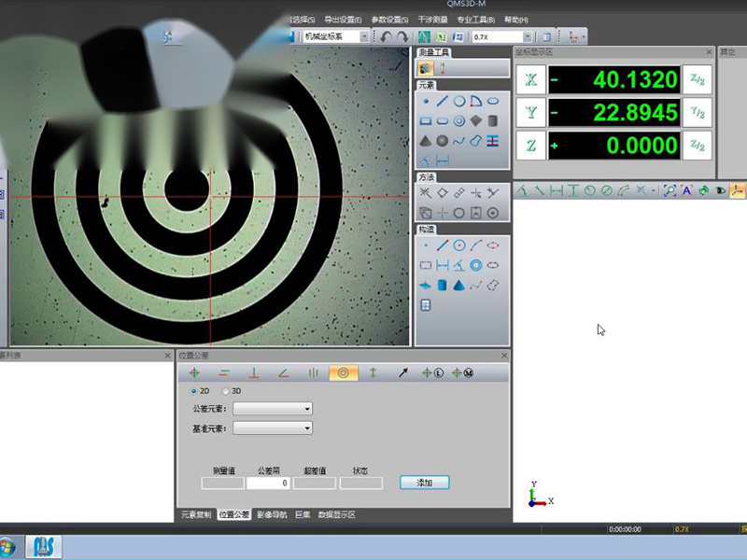Open the 干涉测量 menu

[x=432, y=20]
